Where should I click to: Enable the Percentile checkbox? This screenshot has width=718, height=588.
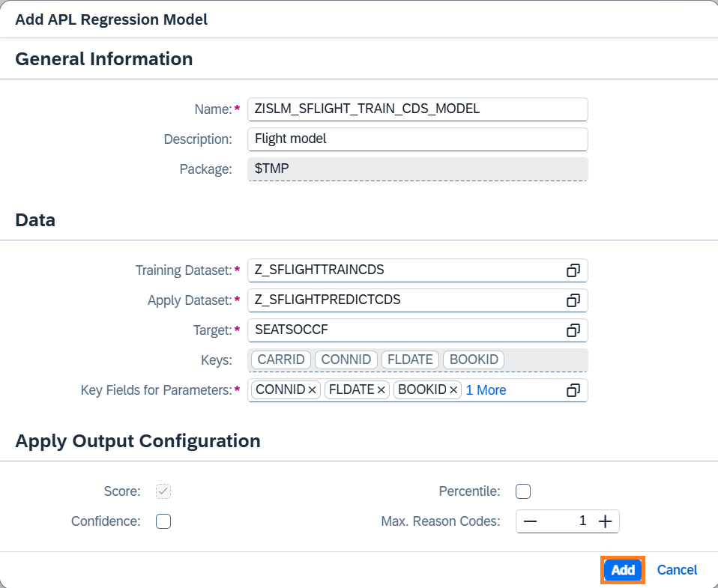tap(523, 491)
